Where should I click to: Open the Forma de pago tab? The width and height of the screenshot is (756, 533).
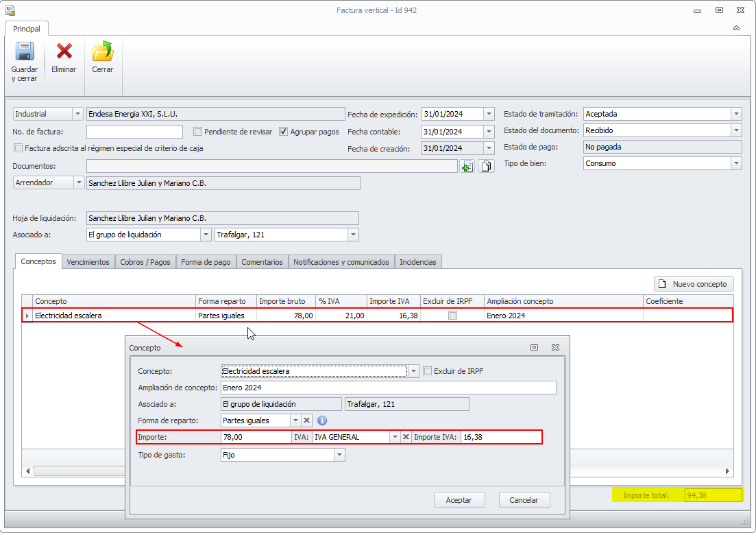tap(206, 262)
